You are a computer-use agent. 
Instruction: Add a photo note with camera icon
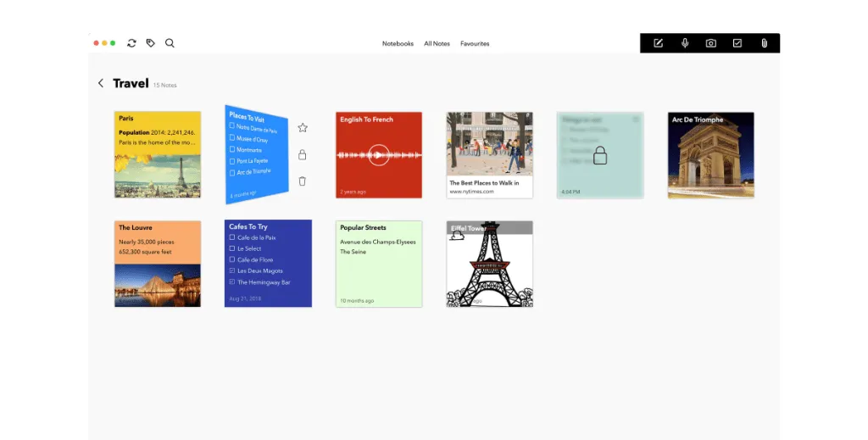coord(711,43)
